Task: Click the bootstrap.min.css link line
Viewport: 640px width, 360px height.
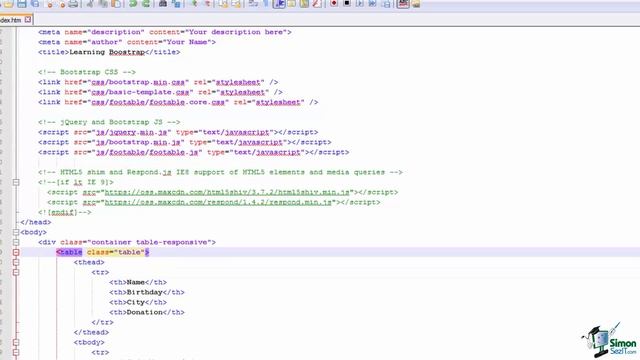Action: coord(158,82)
